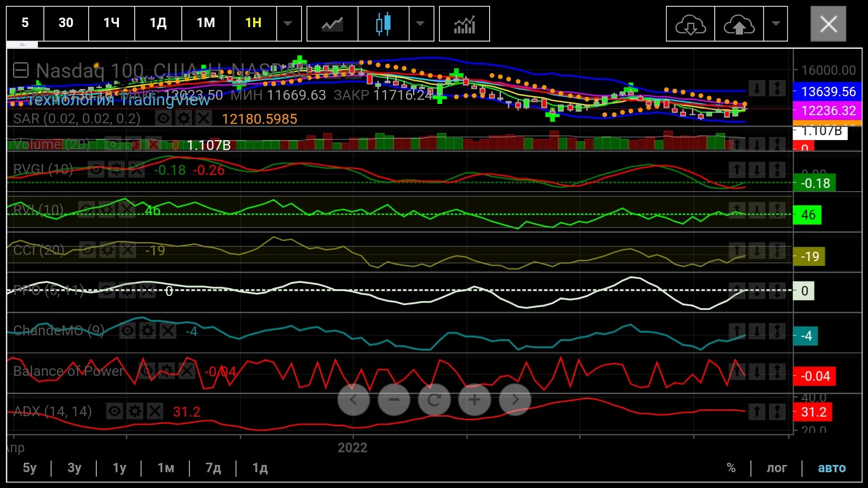This screenshot has height=488, width=868.
Task: Click the 13639.56 blue price label
Action: (827, 92)
